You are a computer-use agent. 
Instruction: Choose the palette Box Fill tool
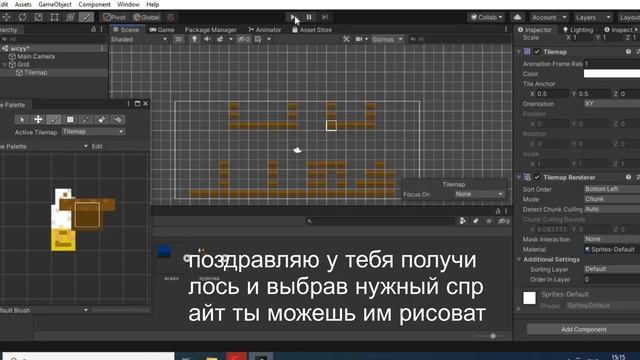pos(70,120)
